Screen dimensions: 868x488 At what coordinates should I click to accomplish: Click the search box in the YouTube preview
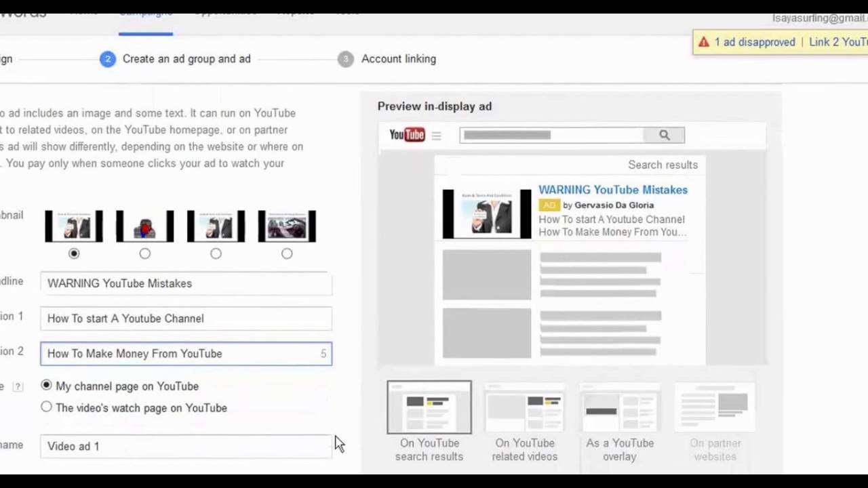pos(551,135)
